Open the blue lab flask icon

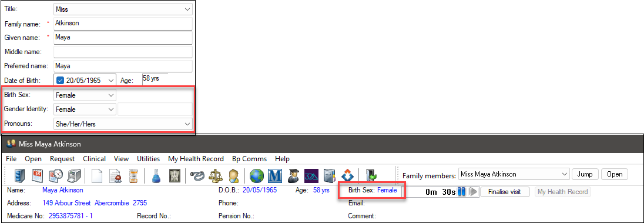coord(155,175)
